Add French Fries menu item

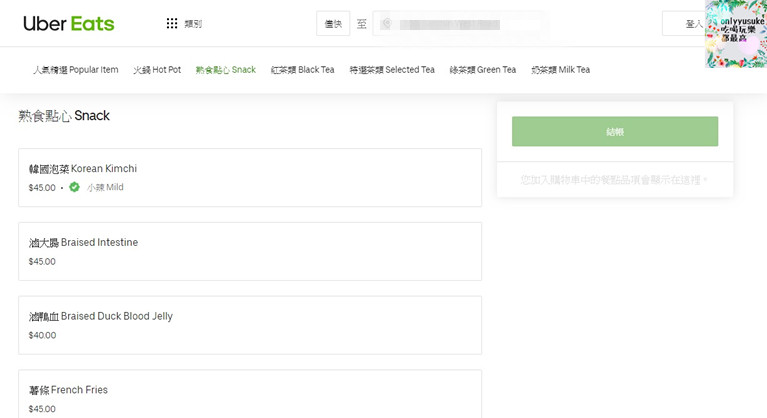(250, 395)
